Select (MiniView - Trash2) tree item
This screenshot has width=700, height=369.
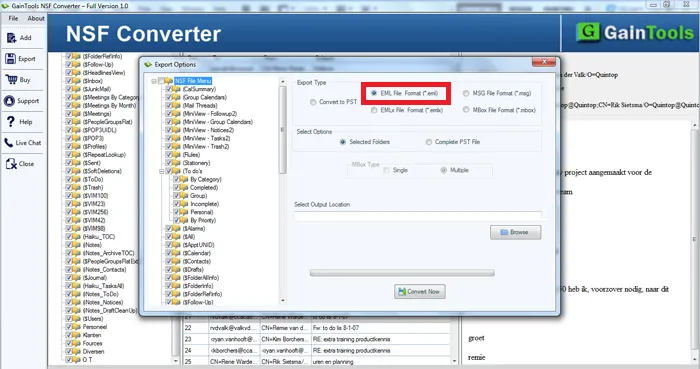tap(206, 146)
